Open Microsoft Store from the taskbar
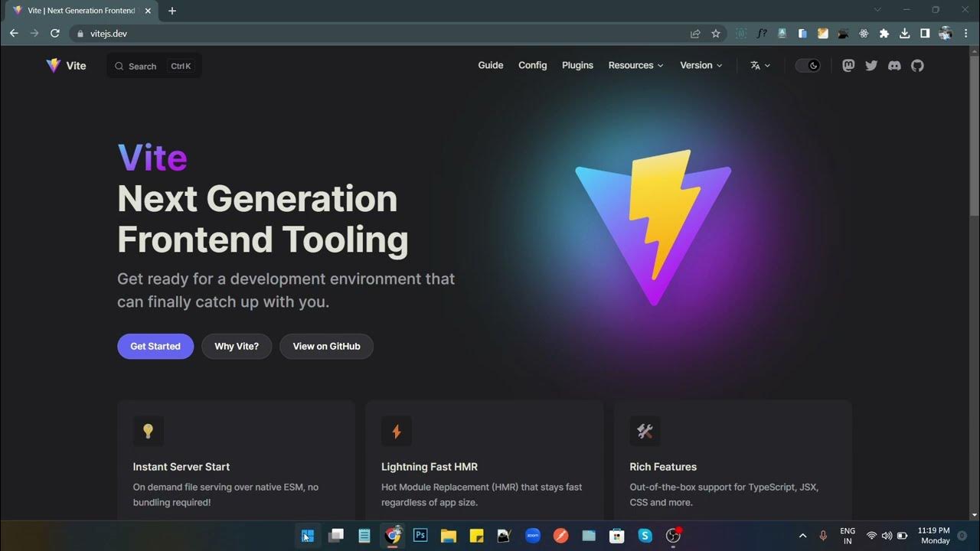Image resolution: width=980 pixels, height=551 pixels. (x=616, y=536)
